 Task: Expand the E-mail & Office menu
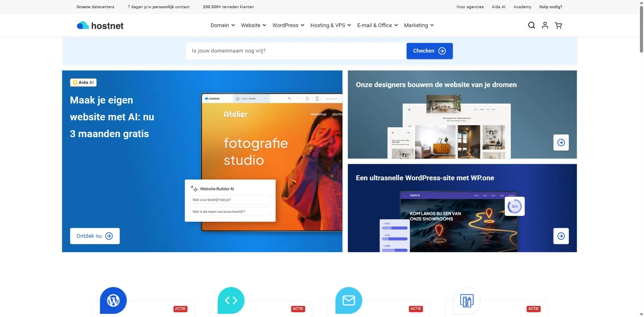coord(377,25)
